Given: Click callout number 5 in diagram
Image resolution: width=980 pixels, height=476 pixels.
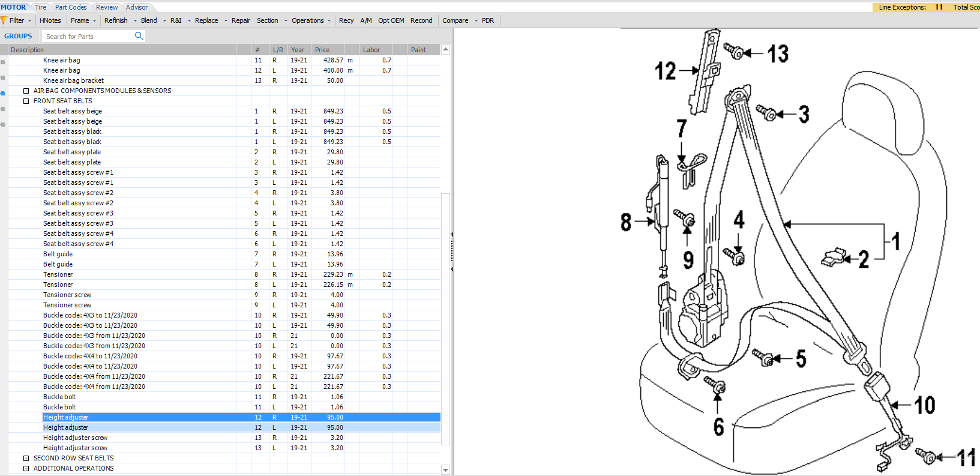Looking at the screenshot, I should click(801, 359).
